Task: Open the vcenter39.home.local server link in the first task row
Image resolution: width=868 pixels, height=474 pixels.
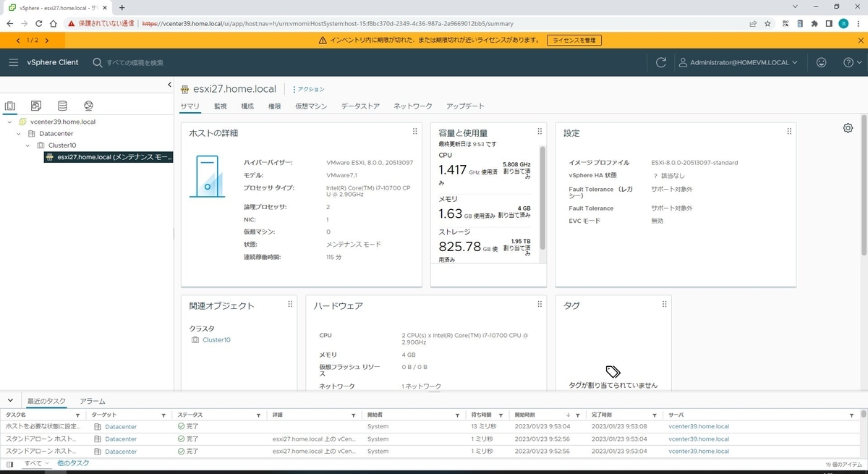Action: (x=699, y=427)
